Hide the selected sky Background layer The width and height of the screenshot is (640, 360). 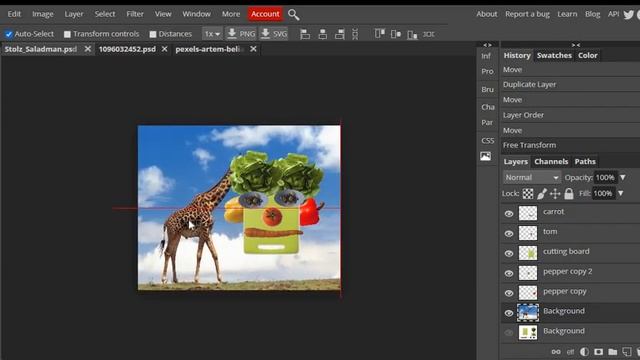509,313
